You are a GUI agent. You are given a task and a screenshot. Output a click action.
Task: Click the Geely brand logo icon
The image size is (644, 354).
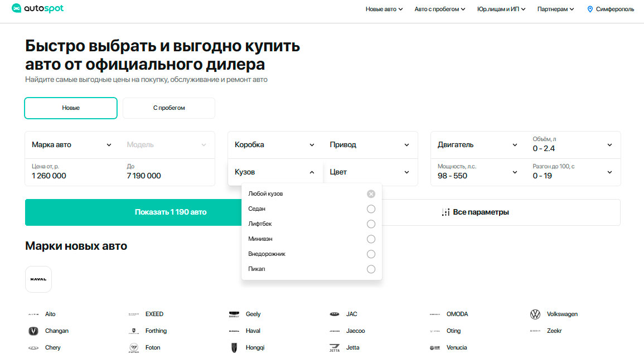coord(234,314)
